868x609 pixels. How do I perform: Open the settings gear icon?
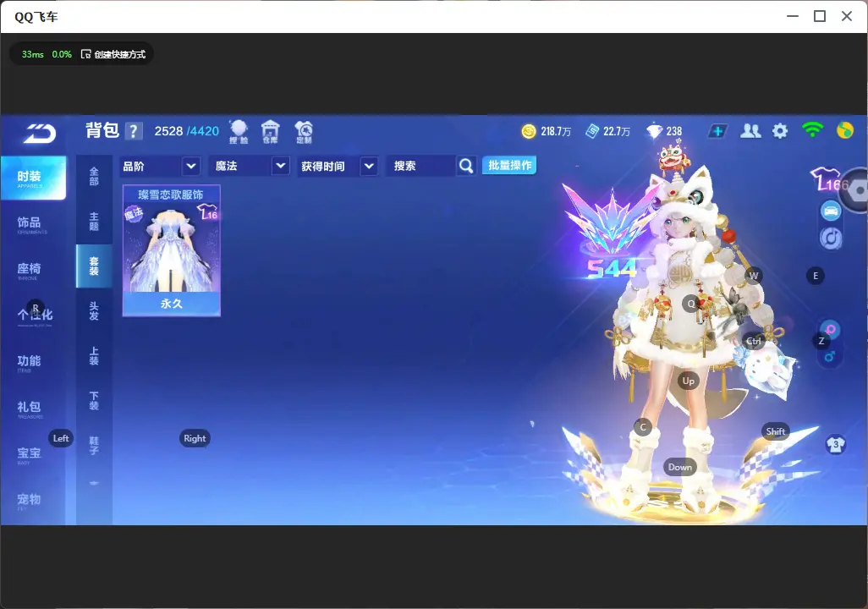[x=780, y=131]
